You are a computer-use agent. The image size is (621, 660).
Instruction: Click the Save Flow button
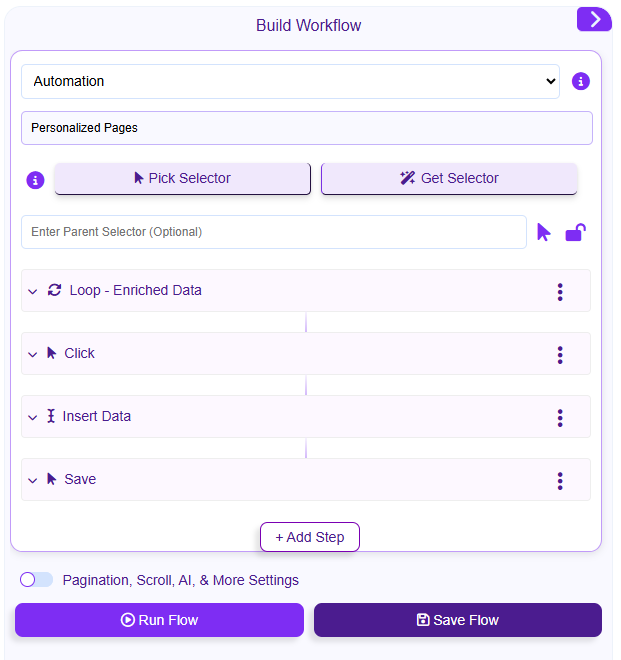(458, 620)
